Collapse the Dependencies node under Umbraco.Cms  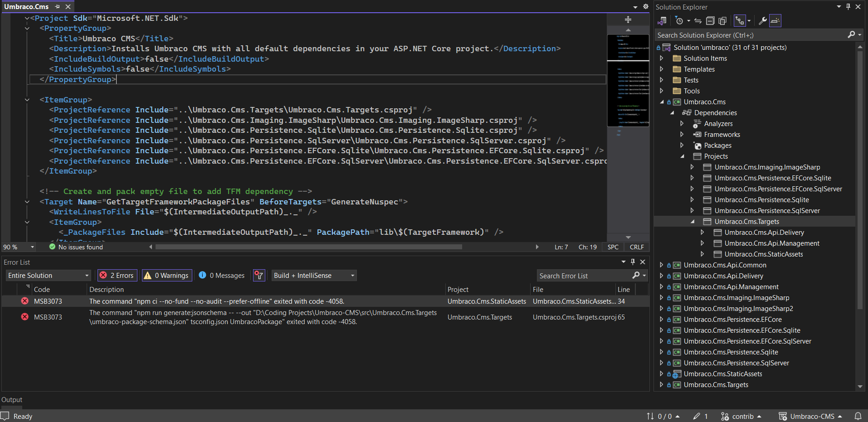click(x=673, y=112)
